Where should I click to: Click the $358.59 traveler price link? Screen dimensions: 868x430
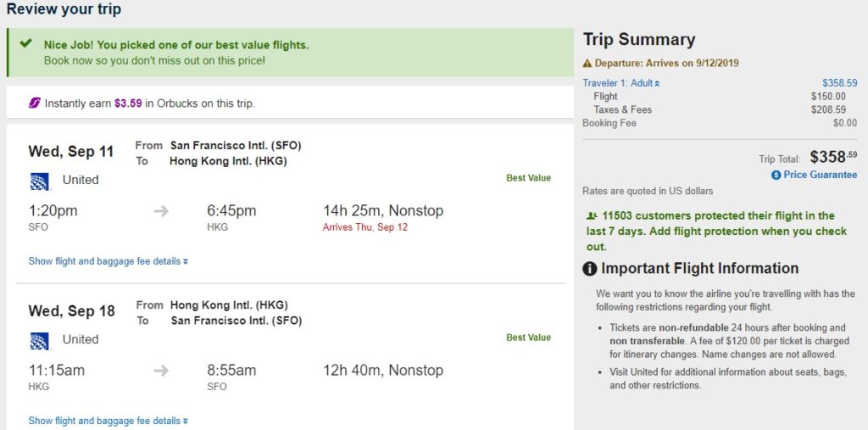[x=839, y=83]
